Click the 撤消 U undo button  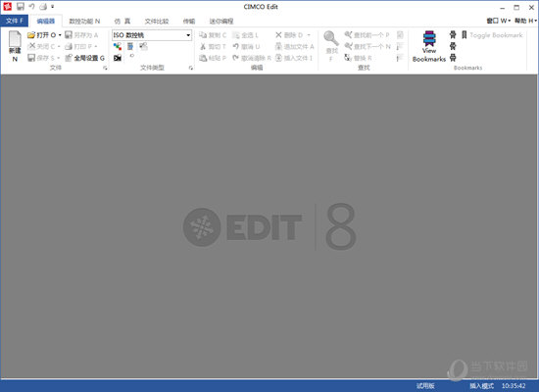tap(246, 46)
